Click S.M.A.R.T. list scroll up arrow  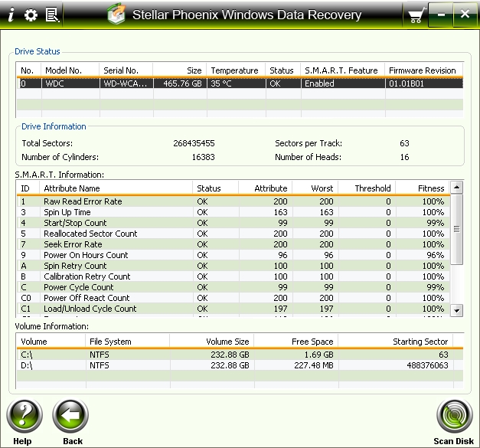(x=457, y=187)
